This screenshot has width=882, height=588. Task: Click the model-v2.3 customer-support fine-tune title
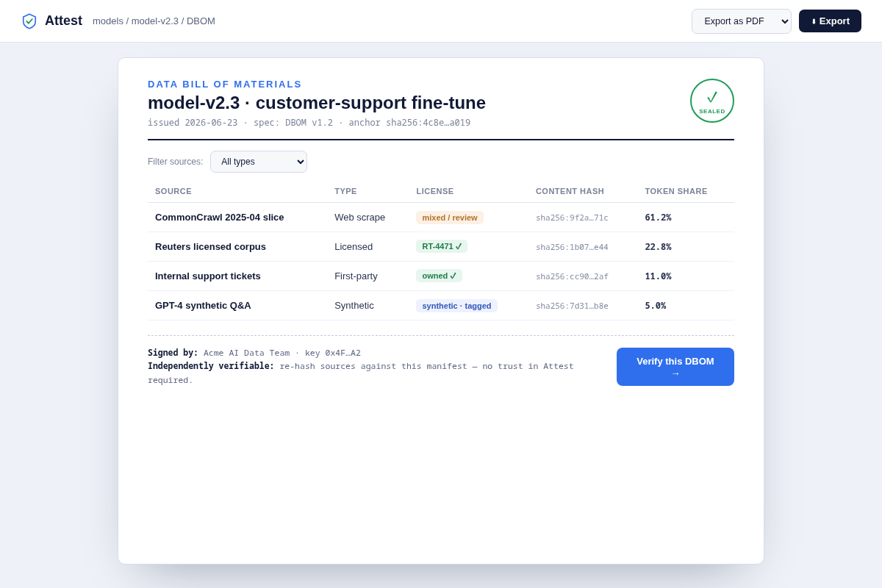(x=317, y=103)
